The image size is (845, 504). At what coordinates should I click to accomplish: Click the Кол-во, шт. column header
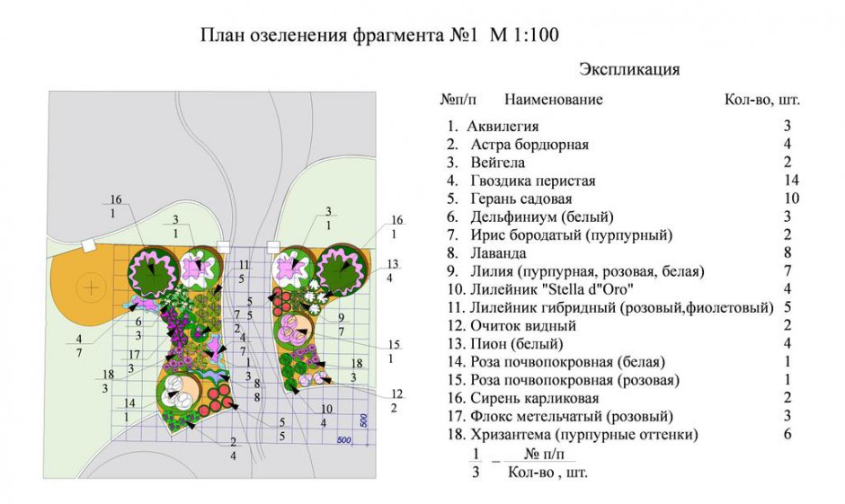click(x=761, y=100)
